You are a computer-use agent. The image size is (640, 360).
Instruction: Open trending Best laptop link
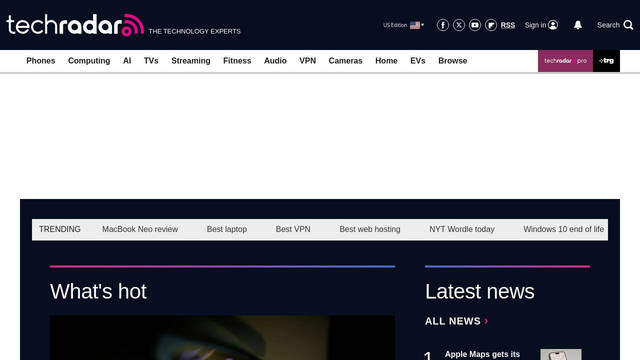(227, 229)
